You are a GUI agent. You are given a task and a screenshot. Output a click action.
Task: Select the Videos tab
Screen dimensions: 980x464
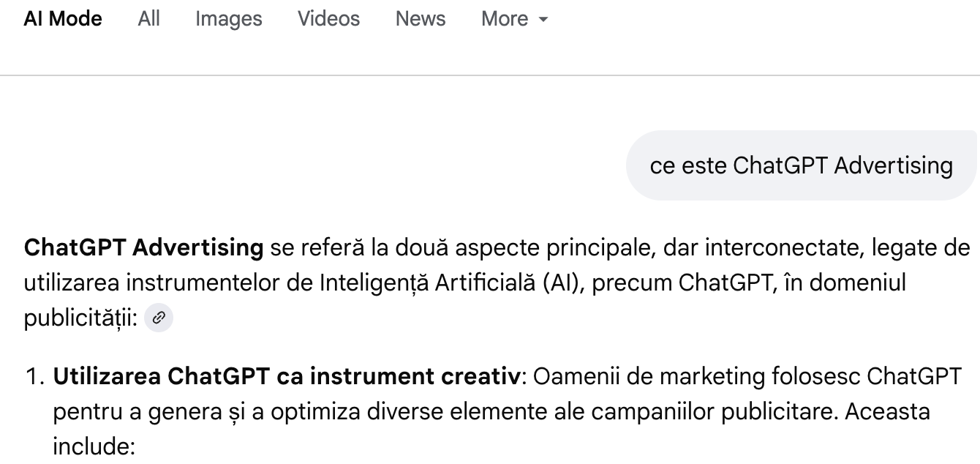(328, 19)
